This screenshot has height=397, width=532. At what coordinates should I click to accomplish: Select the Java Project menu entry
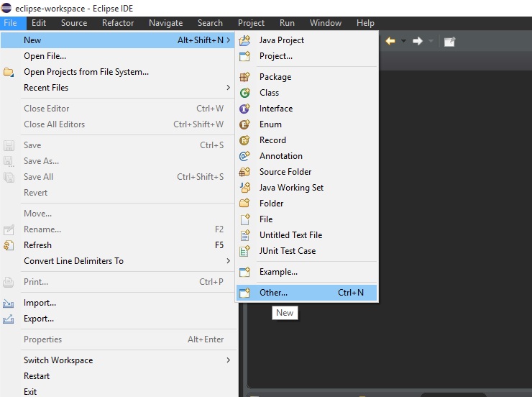pyautogui.click(x=307, y=40)
